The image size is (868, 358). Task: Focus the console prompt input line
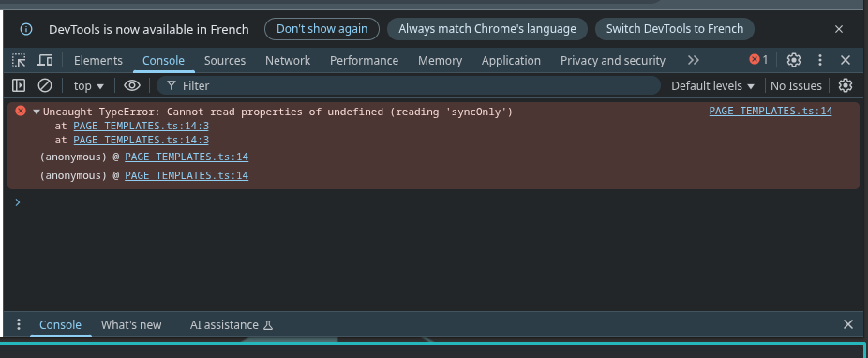point(438,202)
